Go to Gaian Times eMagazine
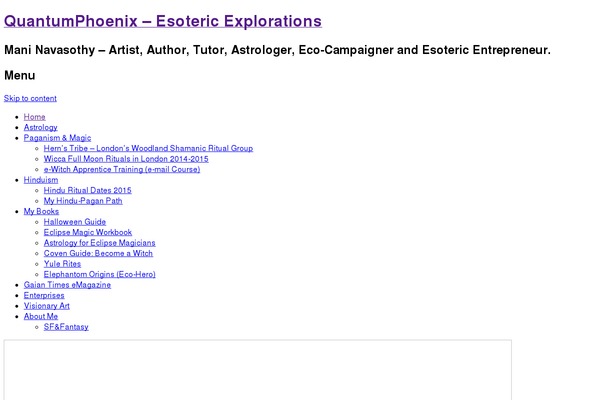 [67, 285]
